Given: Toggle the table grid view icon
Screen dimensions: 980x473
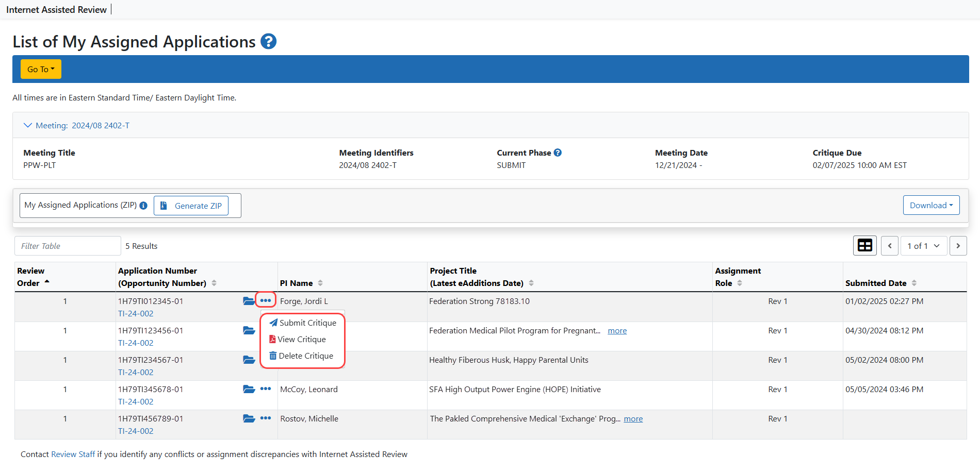Looking at the screenshot, I should pos(864,246).
